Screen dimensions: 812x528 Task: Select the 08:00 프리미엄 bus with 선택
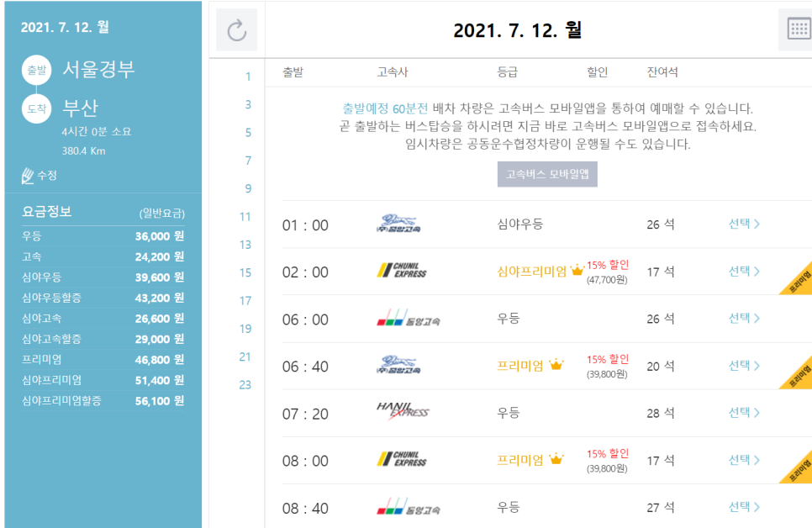pyautogui.click(x=743, y=460)
